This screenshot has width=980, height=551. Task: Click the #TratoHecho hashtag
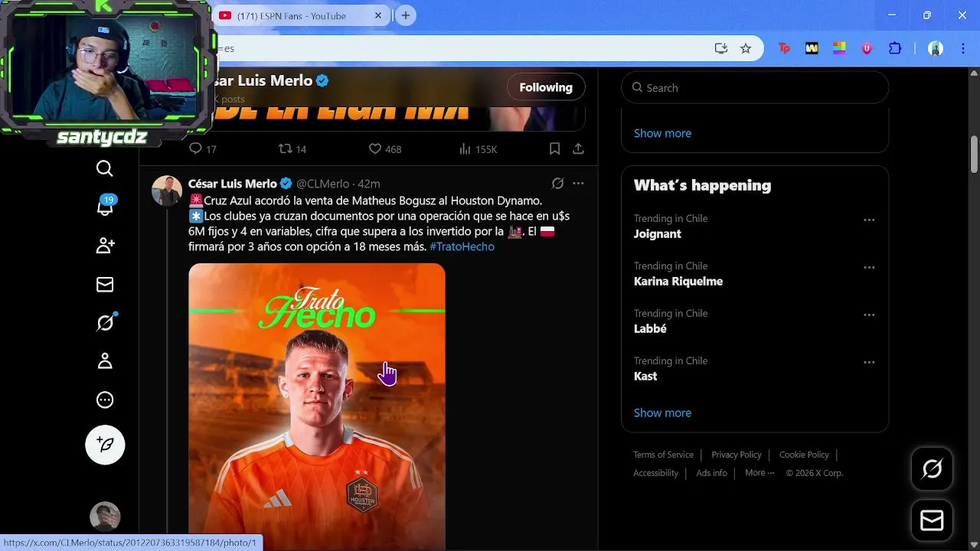click(x=462, y=246)
